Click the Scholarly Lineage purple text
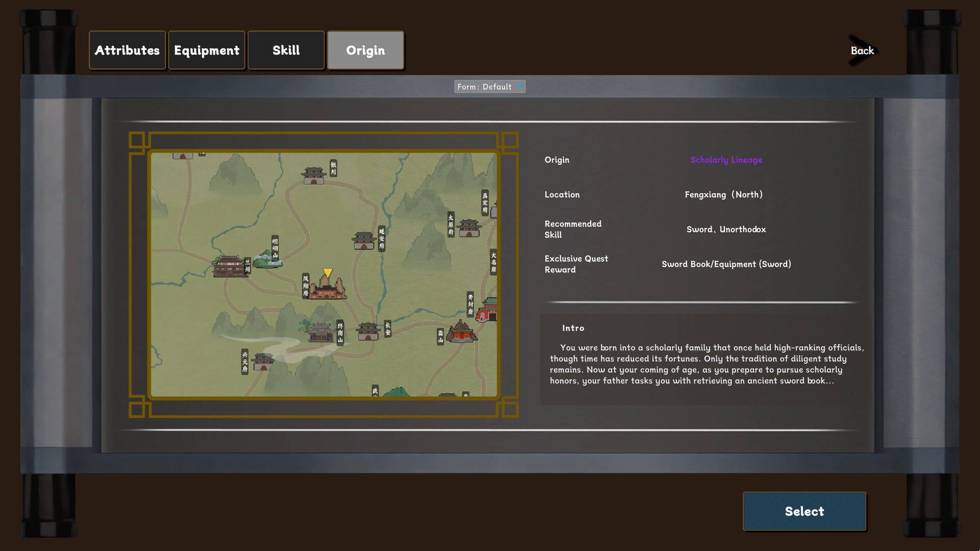The width and height of the screenshot is (980, 551). tap(726, 160)
